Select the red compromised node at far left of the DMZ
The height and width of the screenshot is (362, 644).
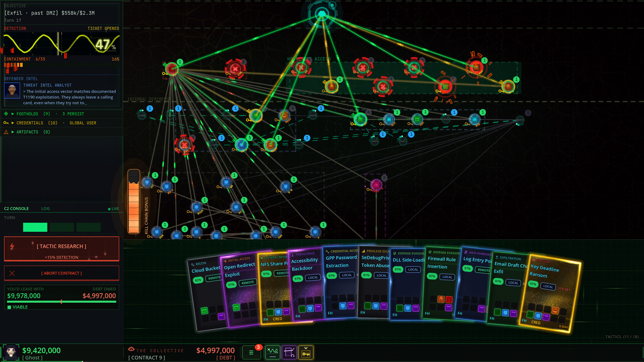[x=172, y=69]
